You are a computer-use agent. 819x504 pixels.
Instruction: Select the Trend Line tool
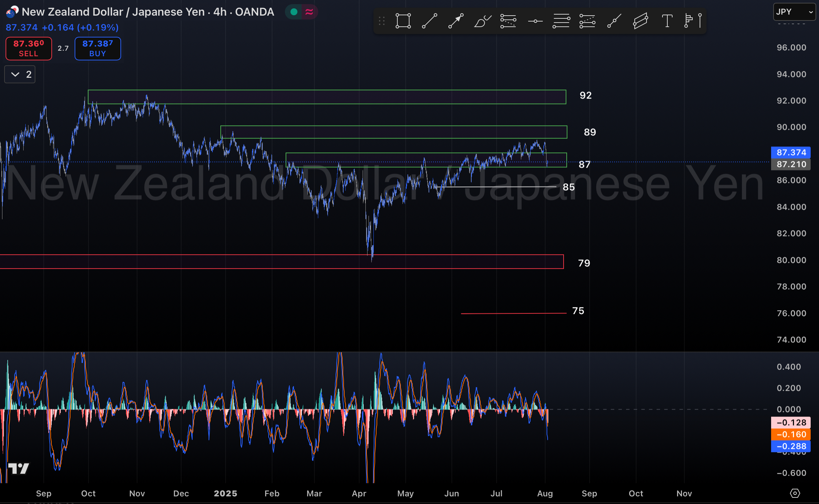coord(430,21)
